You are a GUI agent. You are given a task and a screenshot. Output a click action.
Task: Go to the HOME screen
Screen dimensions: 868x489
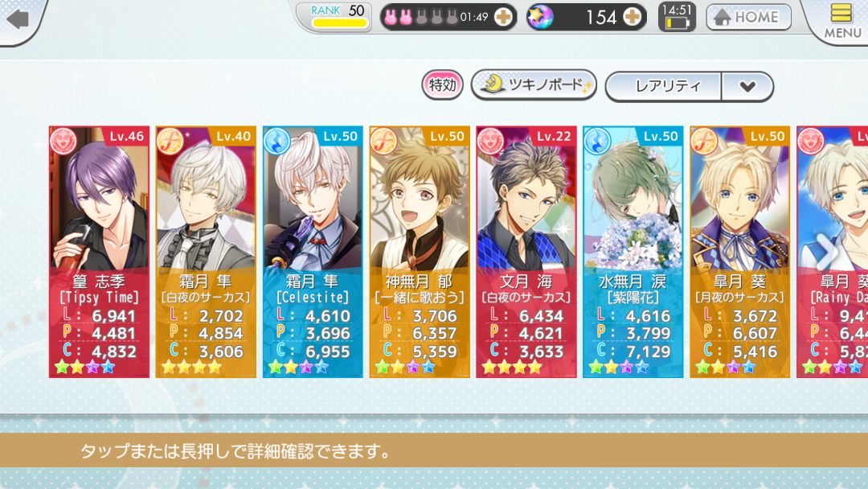tap(748, 17)
